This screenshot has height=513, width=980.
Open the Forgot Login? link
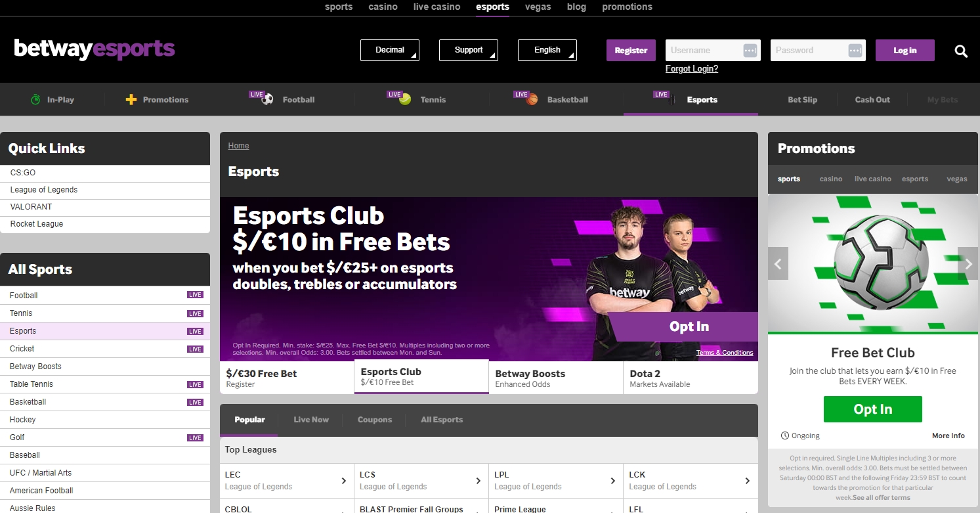click(692, 68)
